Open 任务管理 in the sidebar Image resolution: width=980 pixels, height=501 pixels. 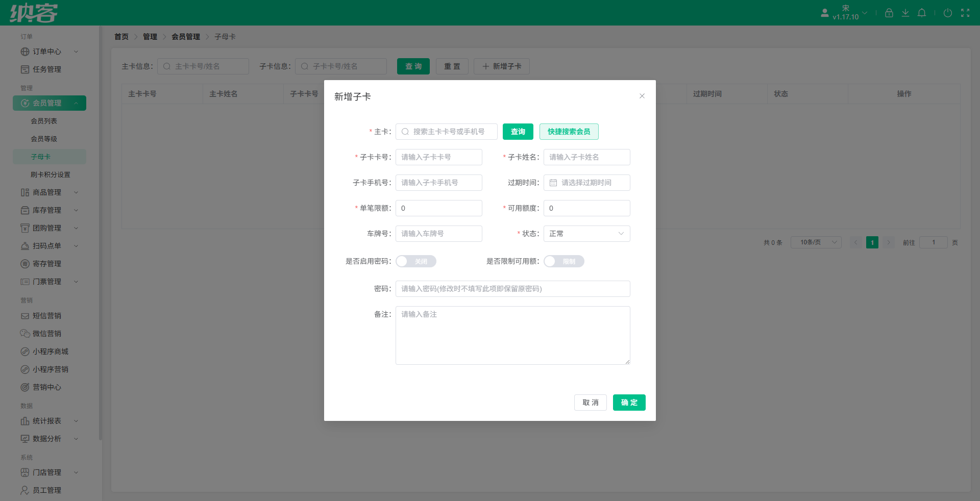pyautogui.click(x=50, y=69)
